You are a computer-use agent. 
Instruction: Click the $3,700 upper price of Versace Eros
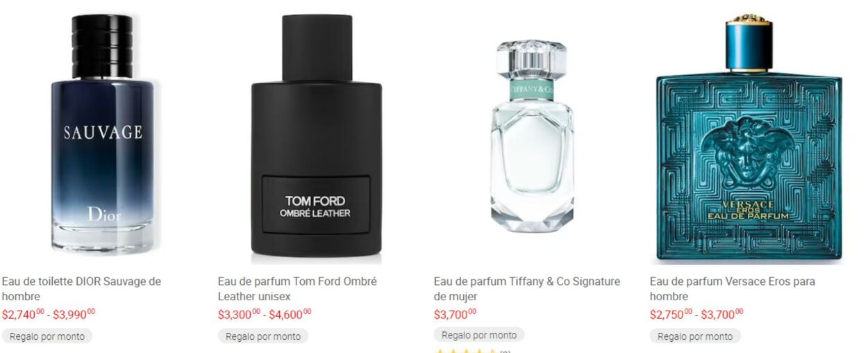(722, 314)
